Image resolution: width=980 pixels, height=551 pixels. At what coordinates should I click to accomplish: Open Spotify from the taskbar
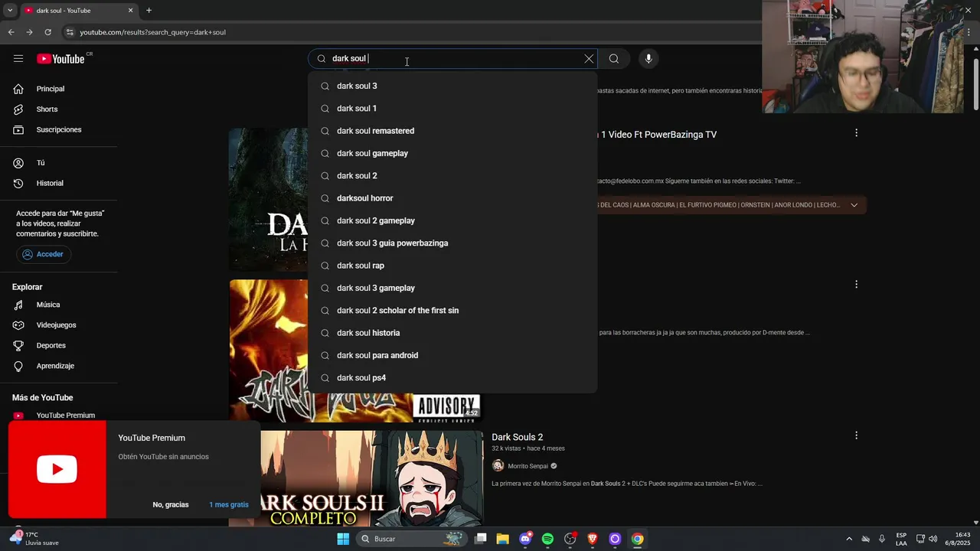point(547,539)
